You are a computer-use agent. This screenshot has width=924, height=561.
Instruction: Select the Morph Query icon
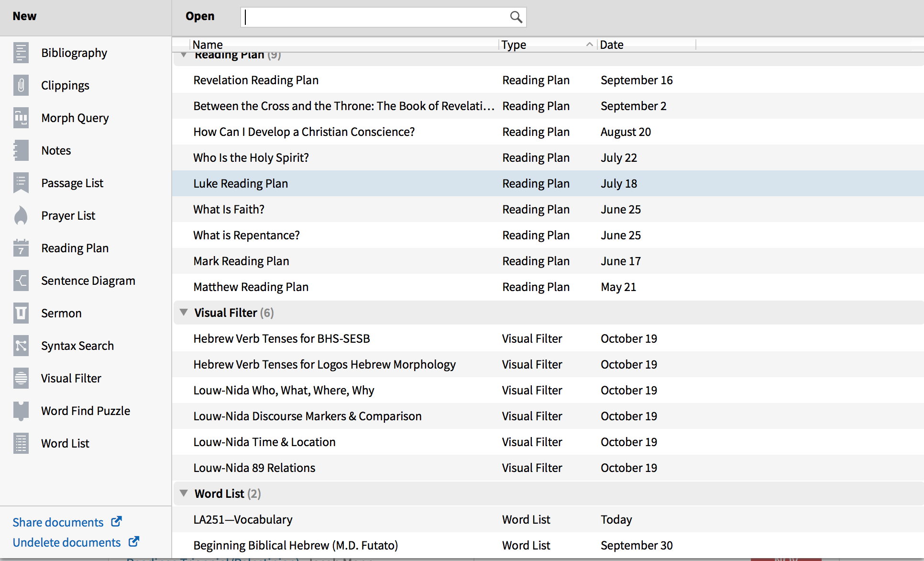pos(21,118)
